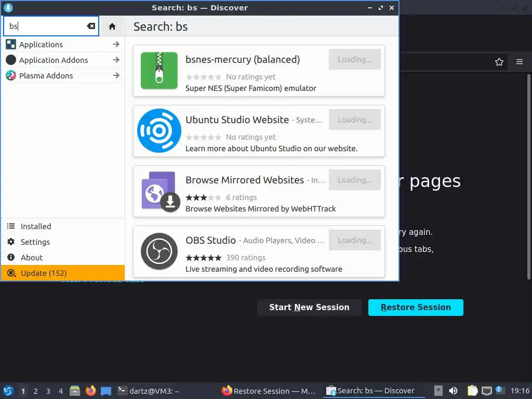This screenshot has width=532, height=399.
Task: Click the 390 ratings text
Action: coord(246,258)
